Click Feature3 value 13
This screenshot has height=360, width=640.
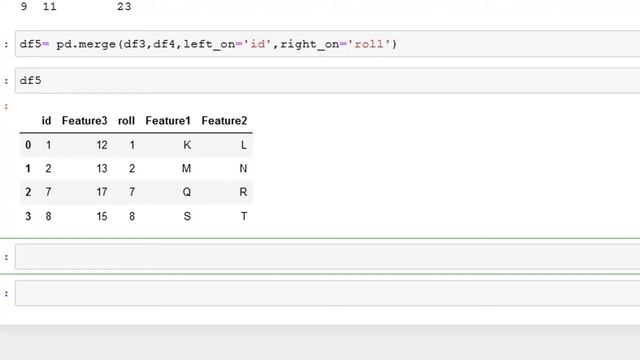point(102,169)
